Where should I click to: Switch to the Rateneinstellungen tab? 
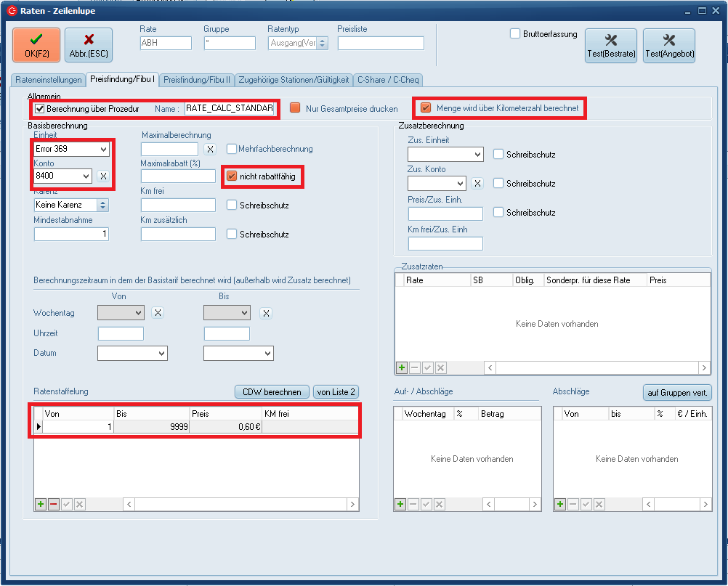pyautogui.click(x=49, y=80)
